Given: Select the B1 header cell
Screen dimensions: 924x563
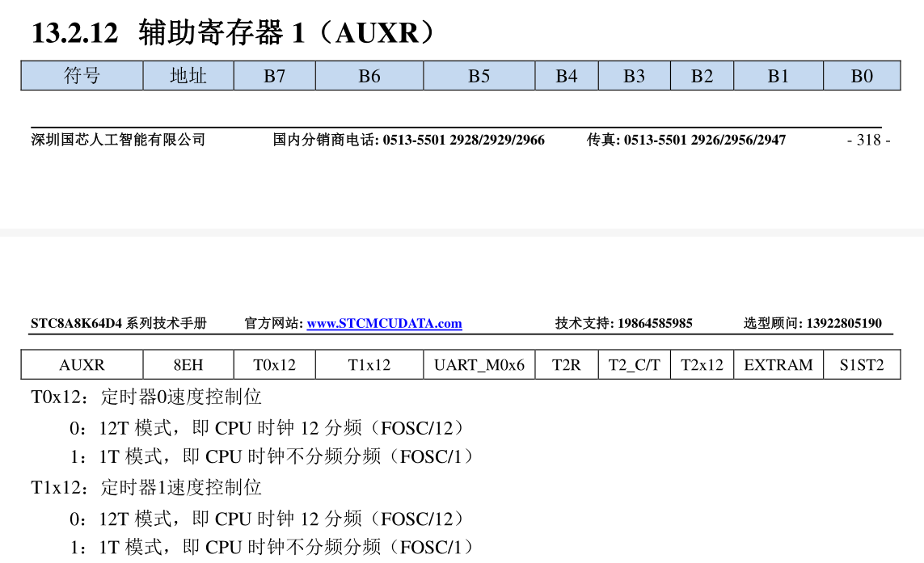Looking at the screenshot, I should click(x=778, y=76).
